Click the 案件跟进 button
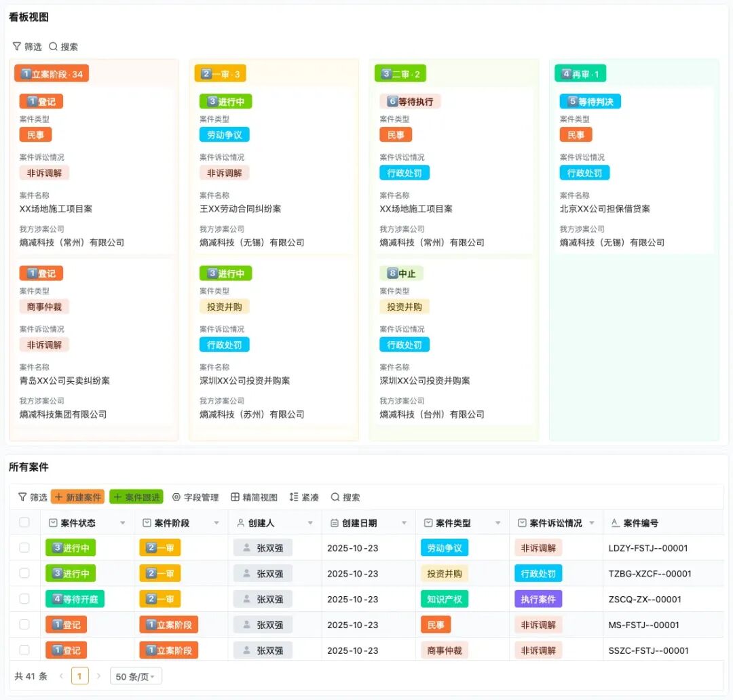The width and height of the screenshot is (733, 700). (x=136, y=497)
